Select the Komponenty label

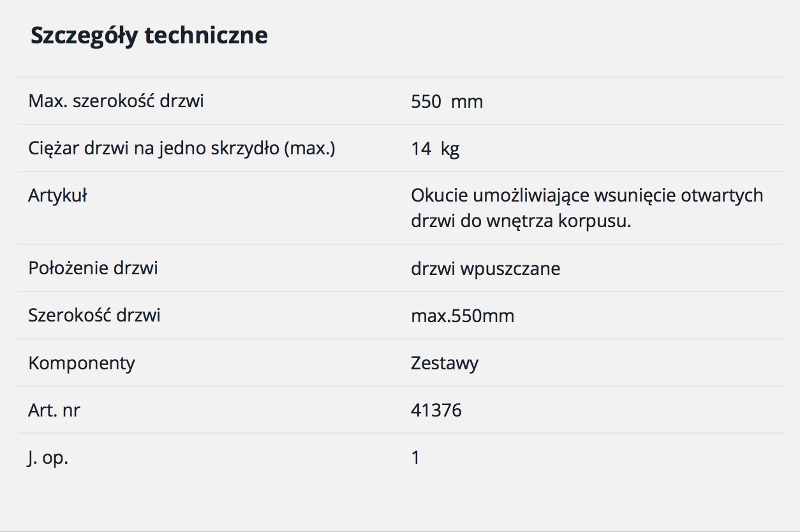pyautogui.click(x=82, y=363)
